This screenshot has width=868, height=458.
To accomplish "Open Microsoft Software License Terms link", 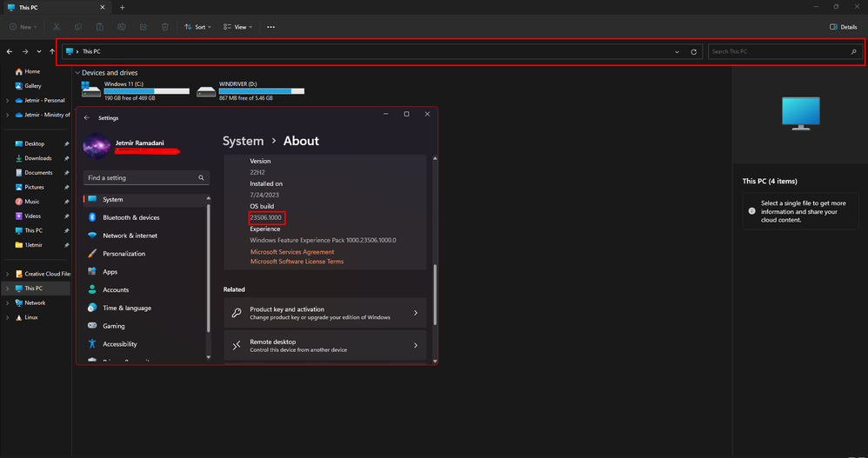I will tap(297, 262).
